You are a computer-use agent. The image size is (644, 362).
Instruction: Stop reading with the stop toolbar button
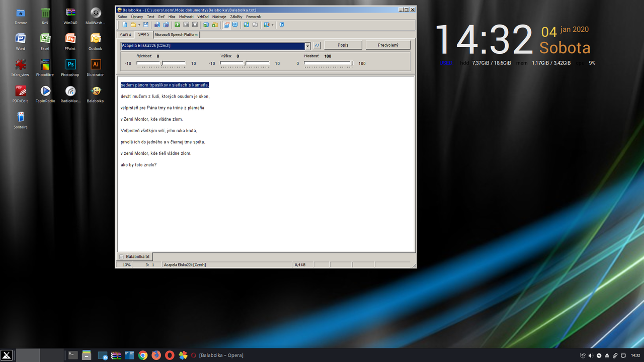coord(195,25)
